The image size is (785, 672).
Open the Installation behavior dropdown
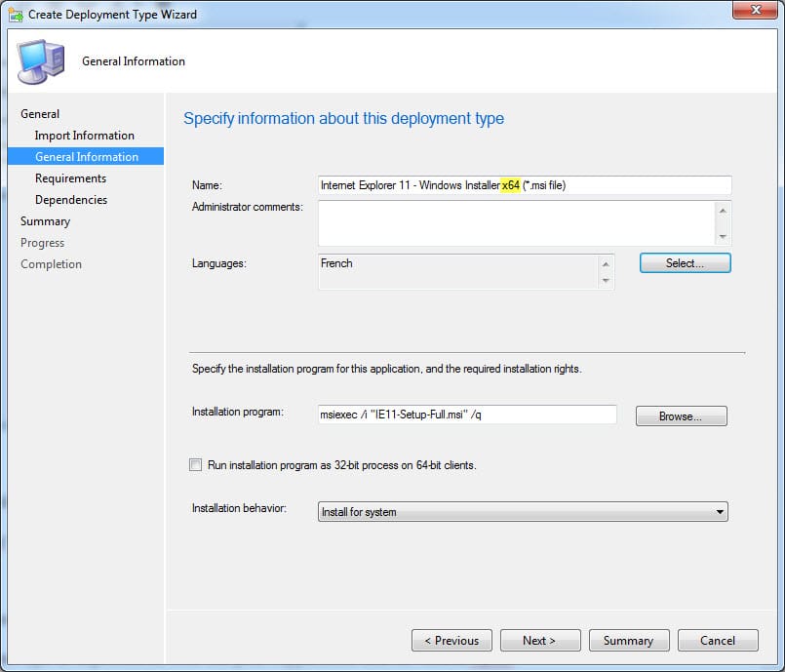tap(524, 512)
